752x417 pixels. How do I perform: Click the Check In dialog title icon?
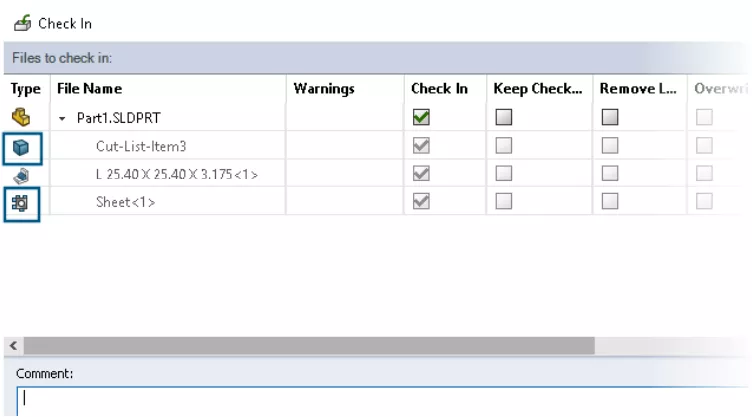point(22,22)
